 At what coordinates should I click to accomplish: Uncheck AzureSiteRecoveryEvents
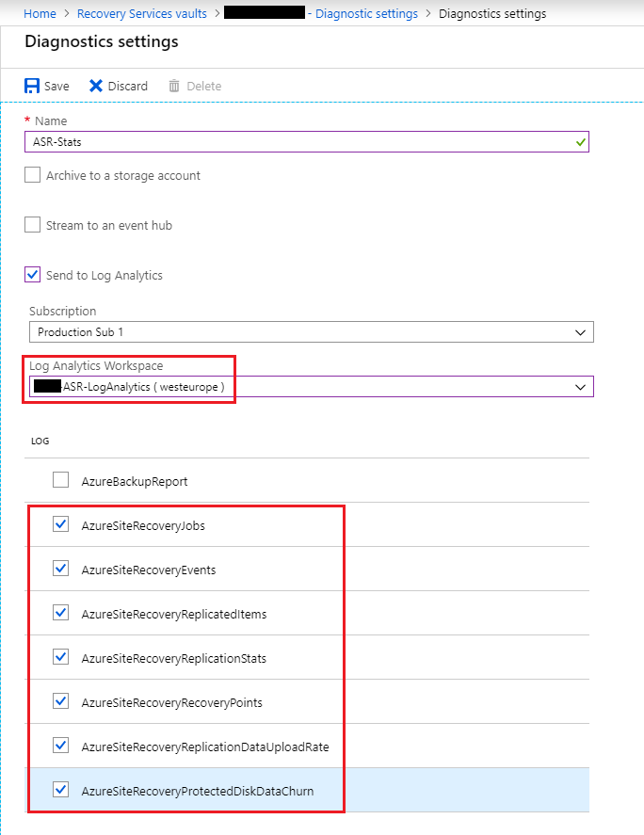[60, 568]
